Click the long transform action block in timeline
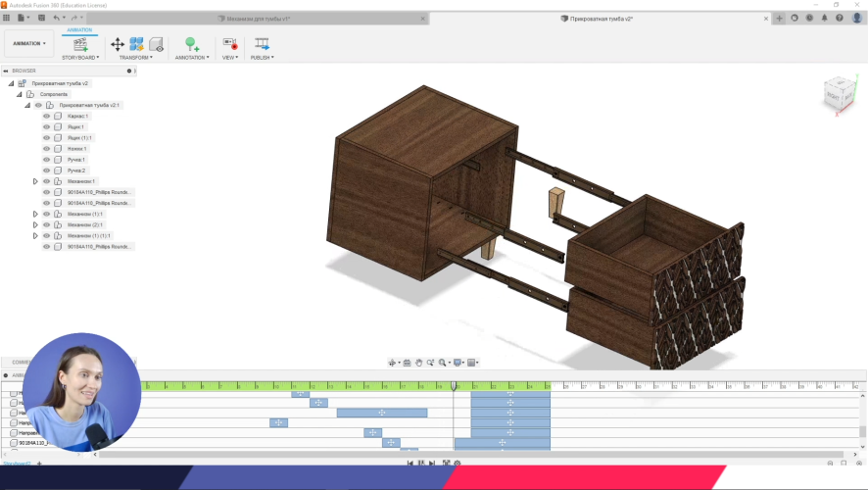Image resolution: width=868 pixels, height=490 pixels. tap(382, 413)
